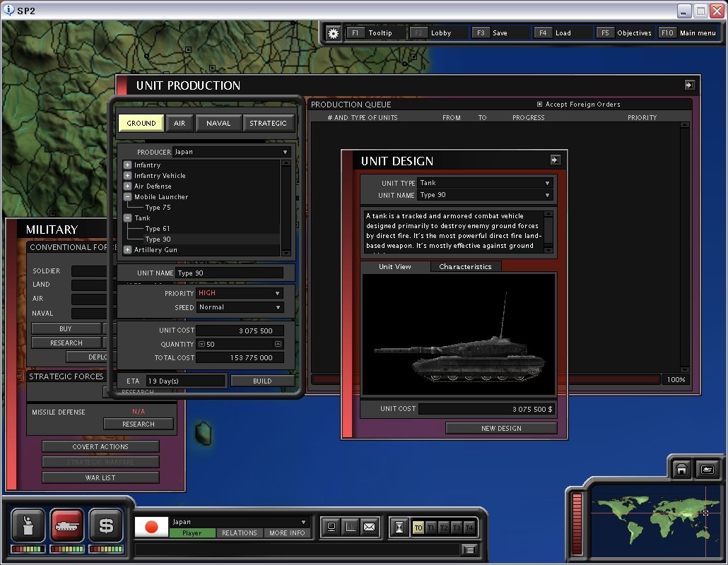Click the production queue 100% progress bar
The image size is (728, 565).
pyautogui.click(x=486, y=379)
